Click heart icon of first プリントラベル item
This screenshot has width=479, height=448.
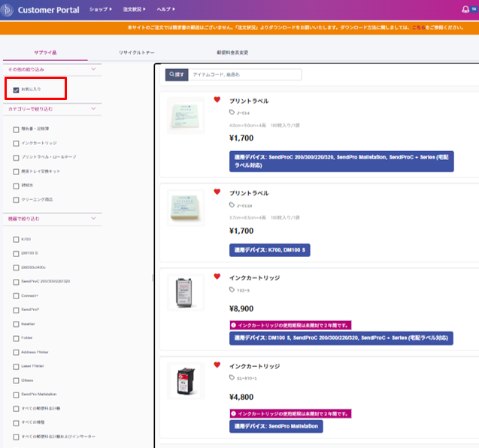pos(217,99)
